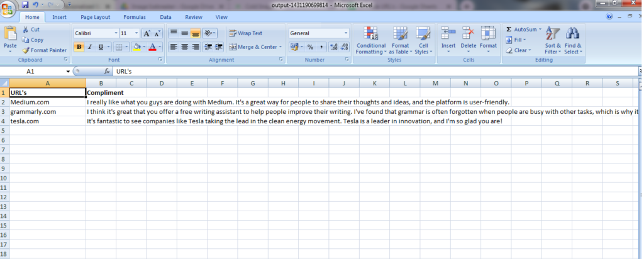This screenshot has width=644, height=259.
Task: Open the Font dialog launcher
Action: pos(160,60)
